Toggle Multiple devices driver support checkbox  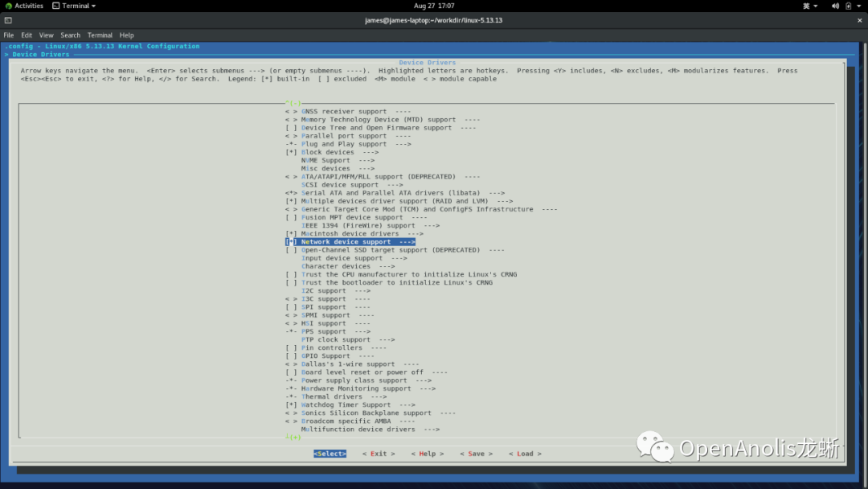(x=291, y=201)
